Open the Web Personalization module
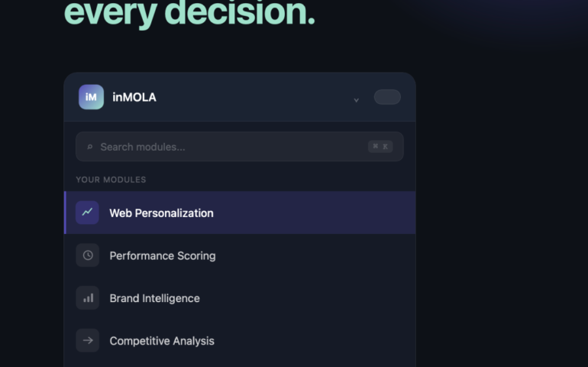Screen dimensions: 588x367 (161, 213)
